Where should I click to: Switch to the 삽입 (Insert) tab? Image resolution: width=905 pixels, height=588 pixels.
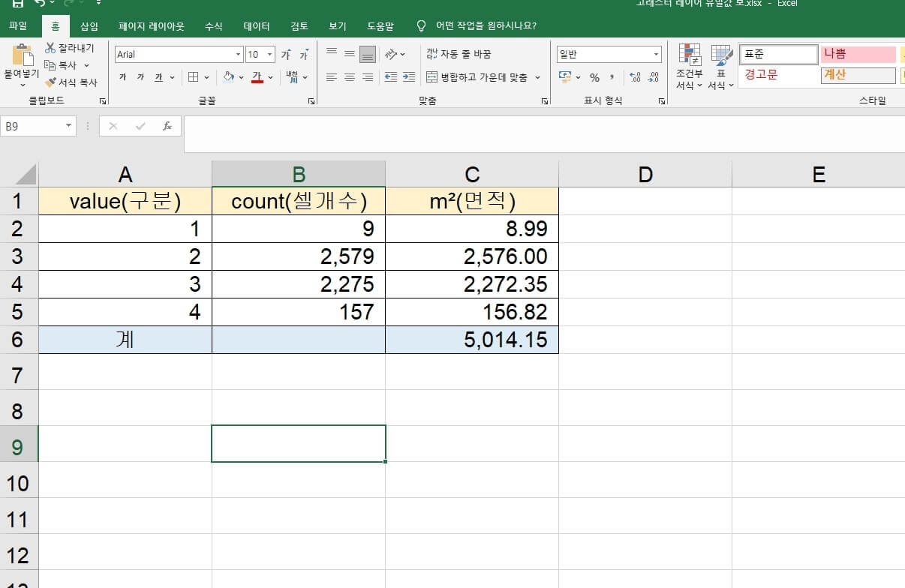(89, 25)
